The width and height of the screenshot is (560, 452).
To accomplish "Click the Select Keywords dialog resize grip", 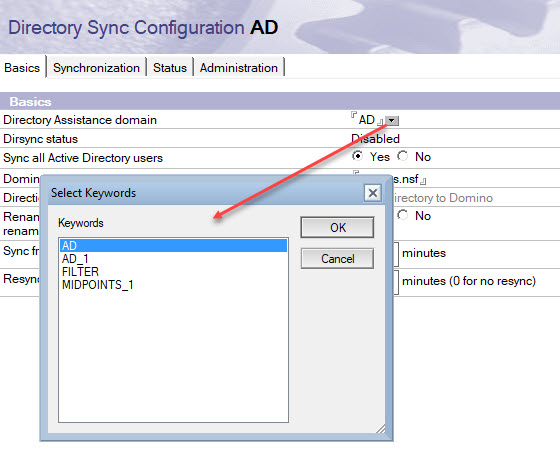I will 381,428.
